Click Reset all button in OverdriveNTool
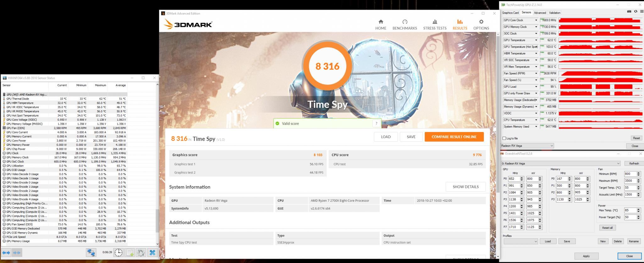 [x=607, y=227]
